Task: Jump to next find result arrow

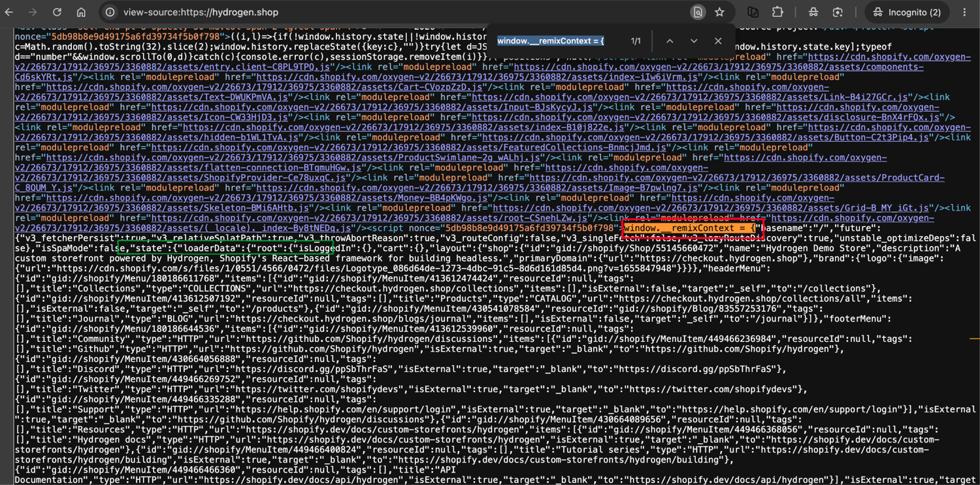Action: click(x=694, y=41)
